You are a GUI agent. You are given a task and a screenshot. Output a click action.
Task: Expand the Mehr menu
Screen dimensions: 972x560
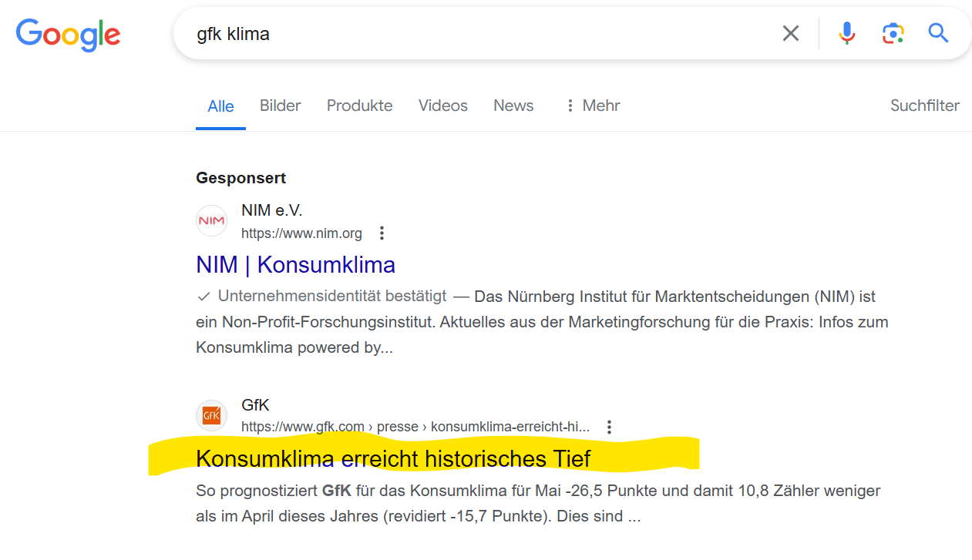click(592, 106)
